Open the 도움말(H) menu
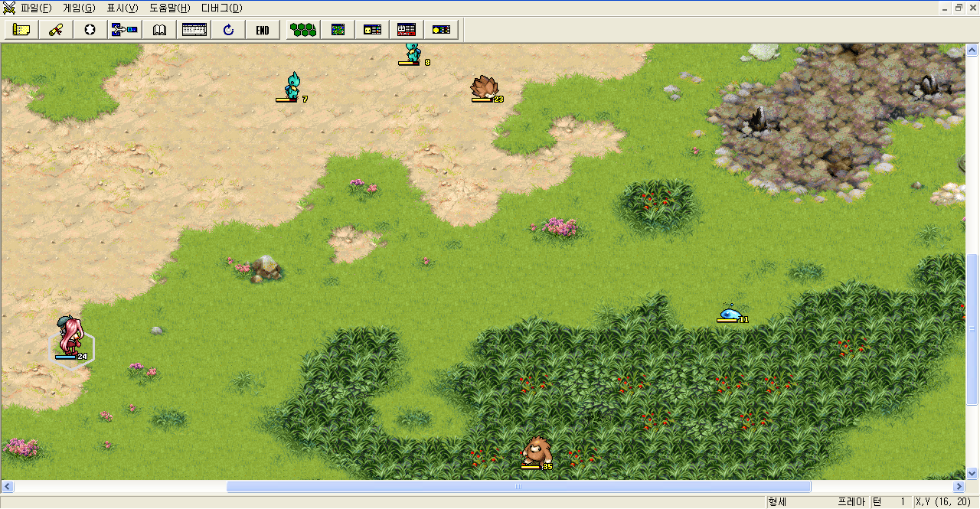Viewport: 980px width, 509px height. pos(170,8)
